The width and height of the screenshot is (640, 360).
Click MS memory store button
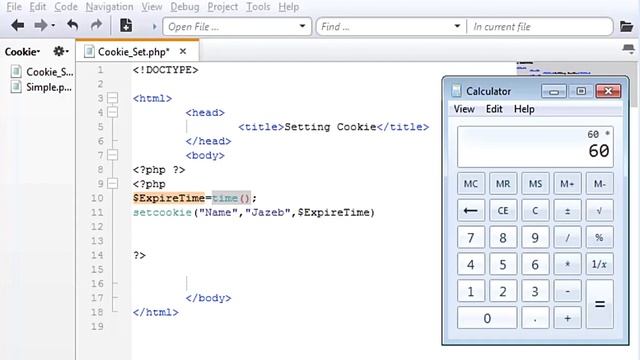point(535,184)
